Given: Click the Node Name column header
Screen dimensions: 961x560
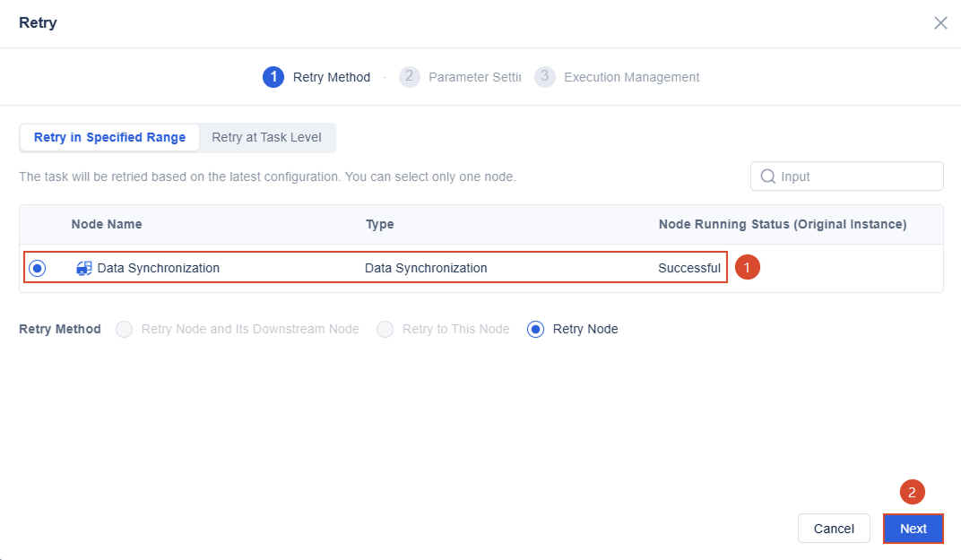Looking at the screenshot, I should click(x=107, y=224).
